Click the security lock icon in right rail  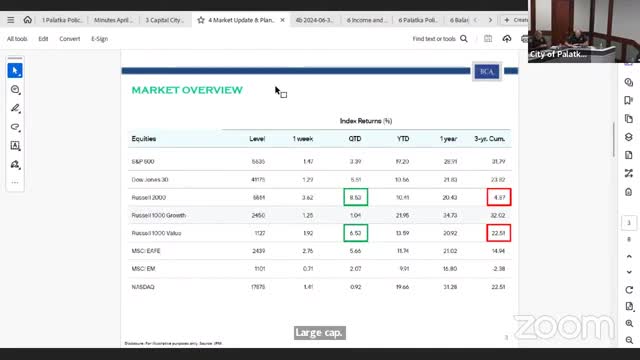(629, 192)
